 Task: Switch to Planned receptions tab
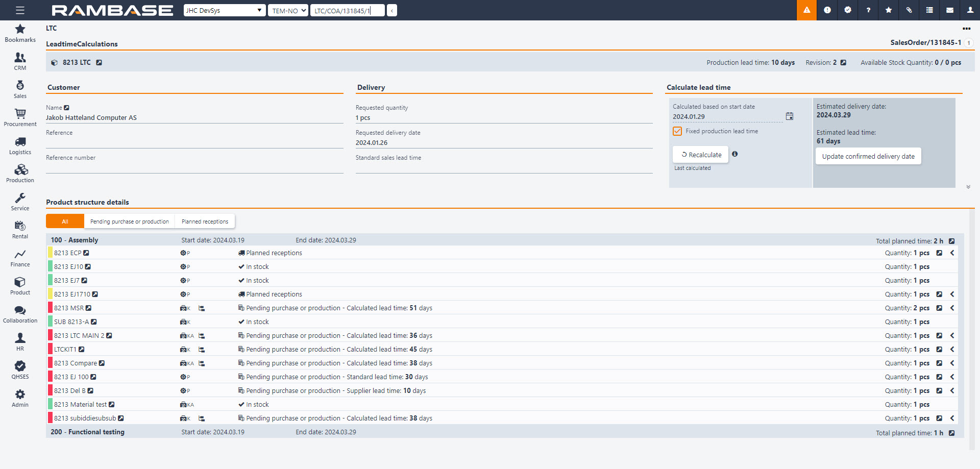(205, 221)
